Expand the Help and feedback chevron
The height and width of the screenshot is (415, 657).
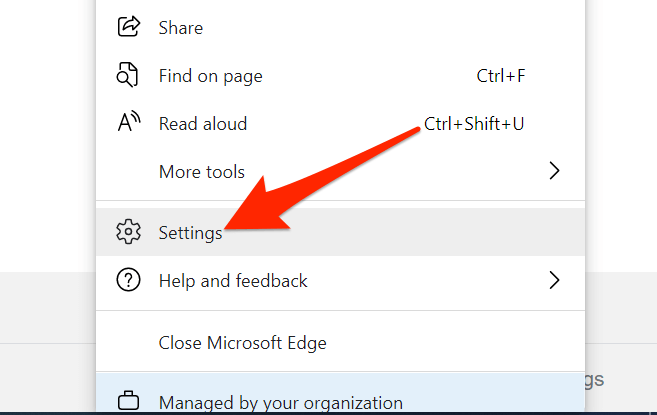555,281
